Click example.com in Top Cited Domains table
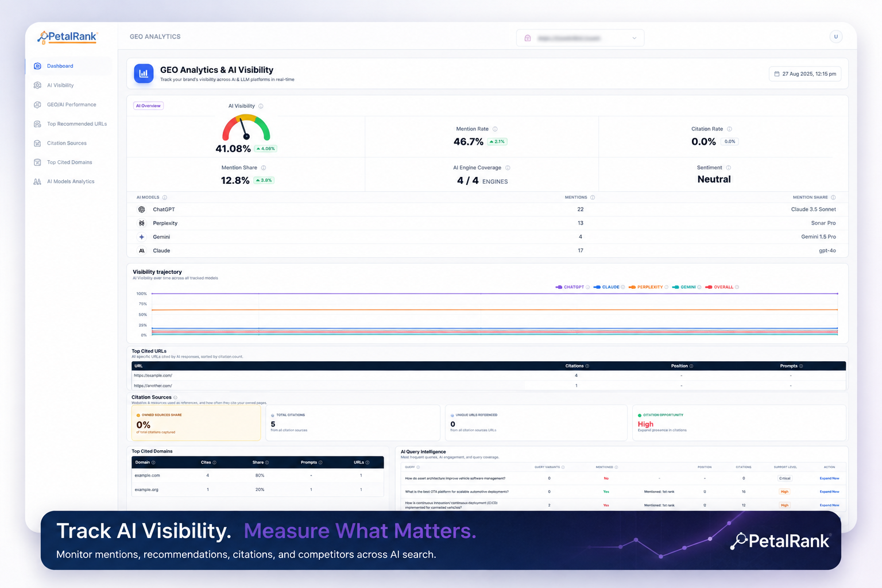Viewport: 882px width, 588px height. click(x=147, y=475)
